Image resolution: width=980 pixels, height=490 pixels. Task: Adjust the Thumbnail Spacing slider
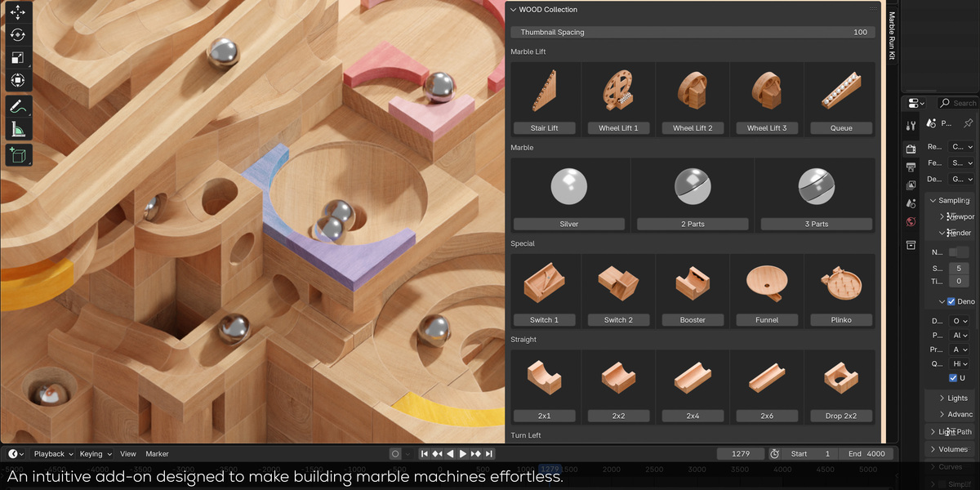(693, 32)
